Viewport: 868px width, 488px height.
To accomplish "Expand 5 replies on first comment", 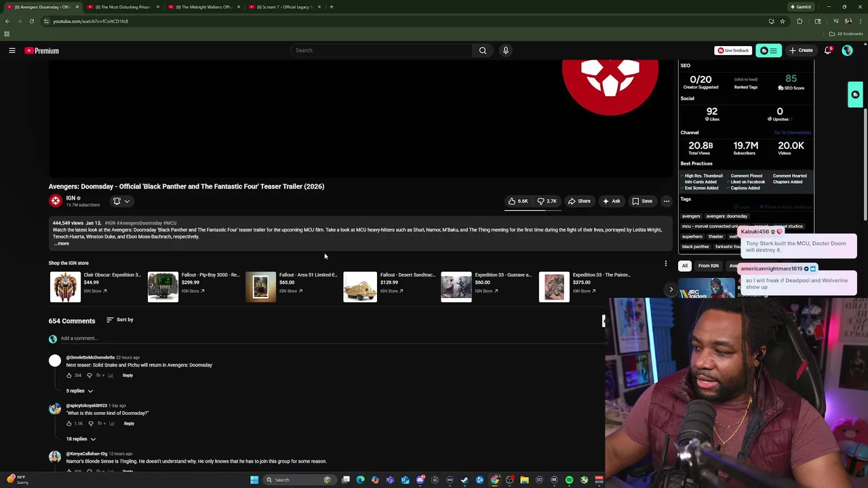I will [79, 391].
